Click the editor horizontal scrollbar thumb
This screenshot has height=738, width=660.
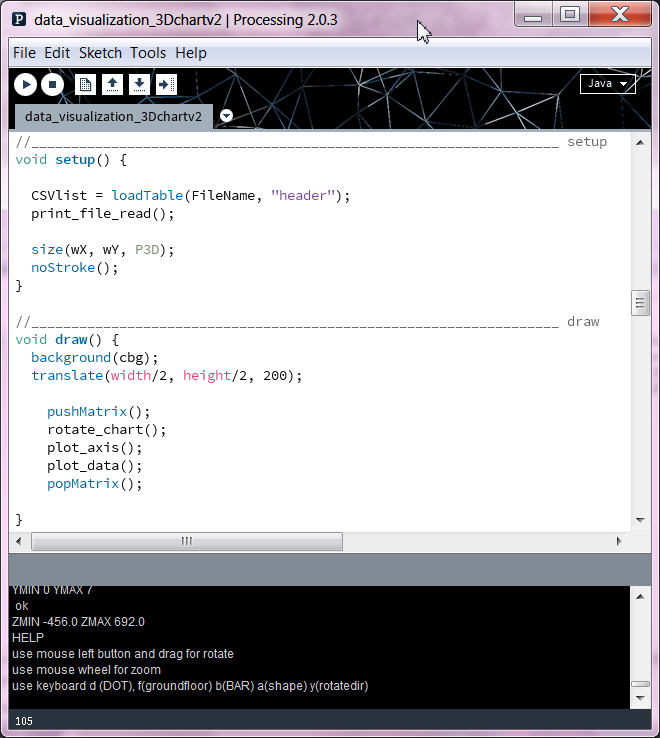(x=186, y=541)
